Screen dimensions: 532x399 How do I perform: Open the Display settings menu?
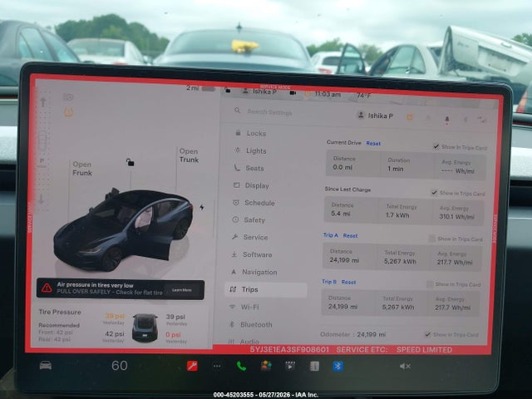pos(251,185)
